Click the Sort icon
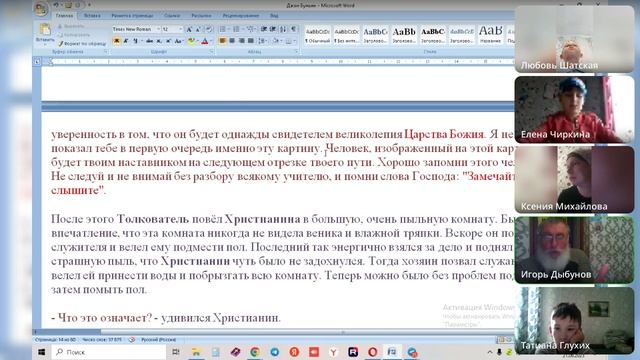Screen dimensions: 640x360 [283, 29]
